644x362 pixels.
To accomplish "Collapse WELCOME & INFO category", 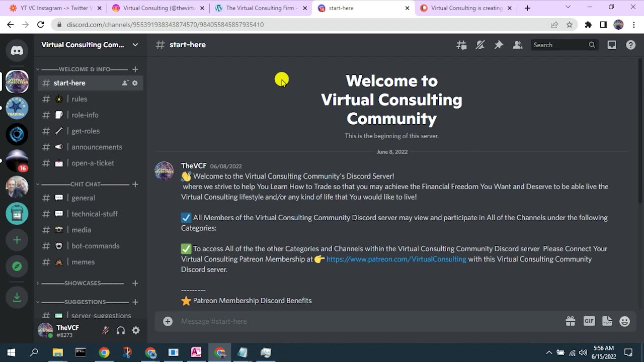I will tap(83, 69).
